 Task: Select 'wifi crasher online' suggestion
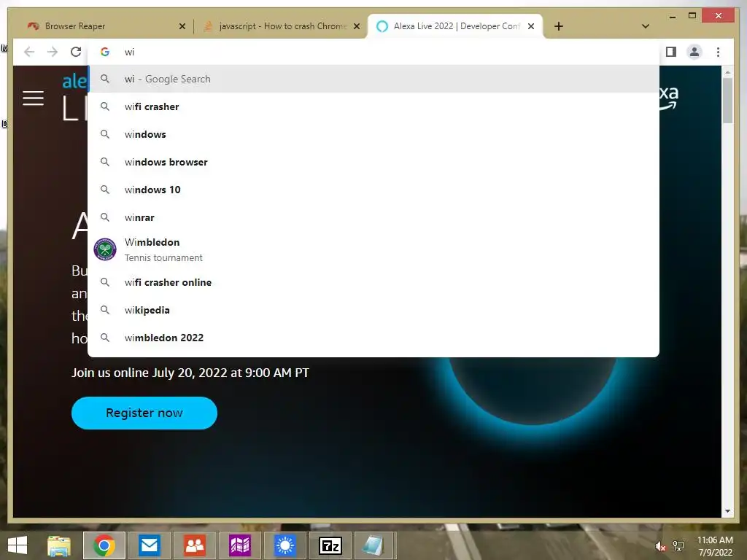(373, 282)
